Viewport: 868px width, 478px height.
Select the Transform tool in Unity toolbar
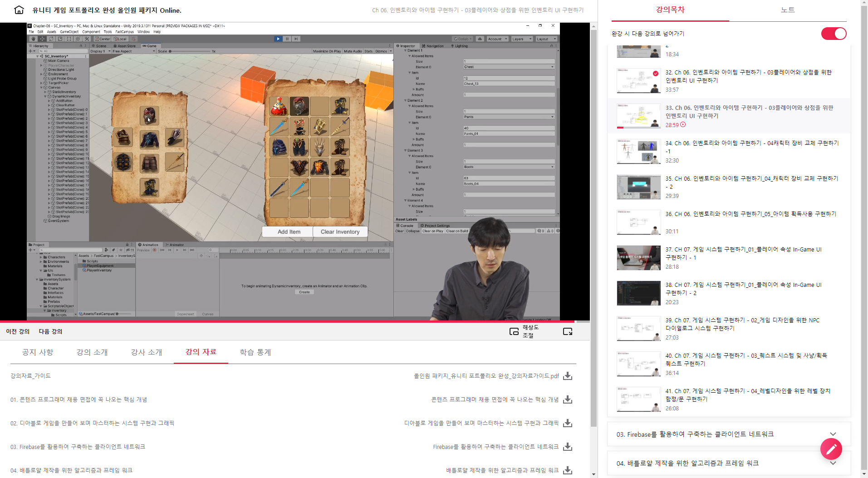pos(78,39)
